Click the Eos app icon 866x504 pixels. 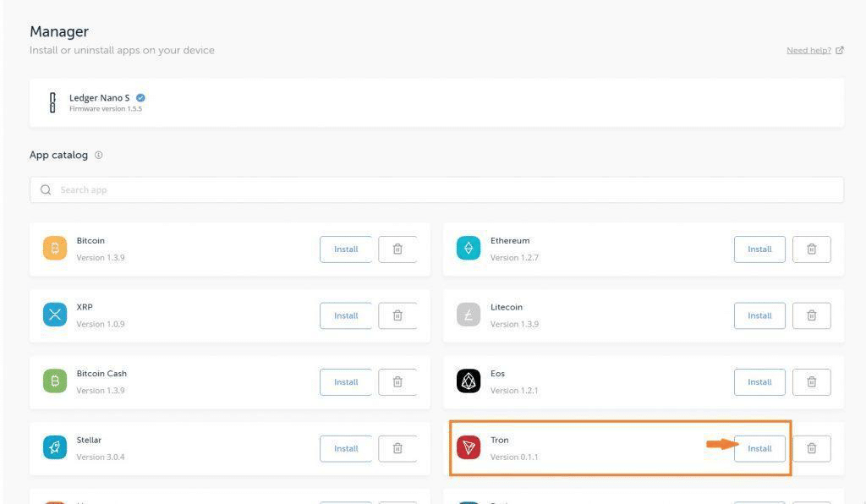pyautogui.click(x=469, y=381)
